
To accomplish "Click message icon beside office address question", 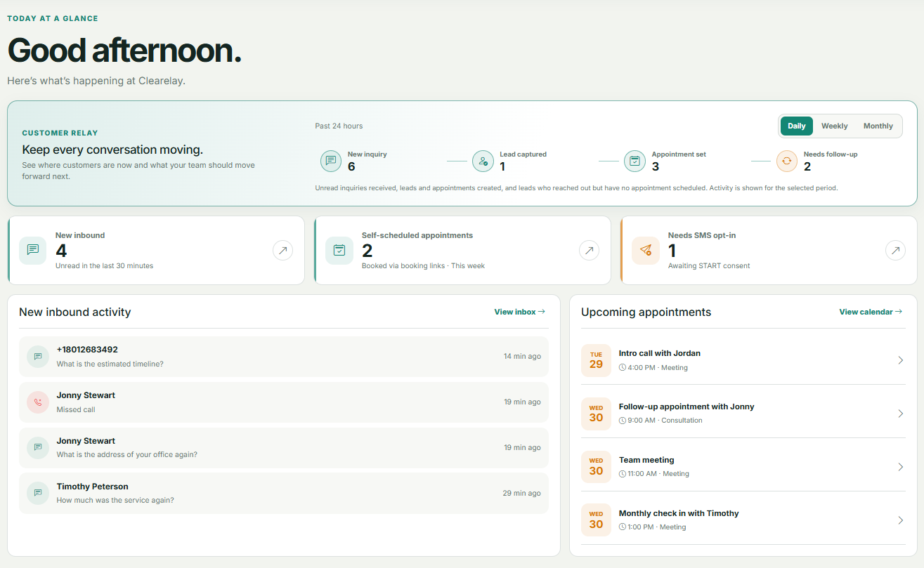I will pyautogui.click(x=38, y=448).
